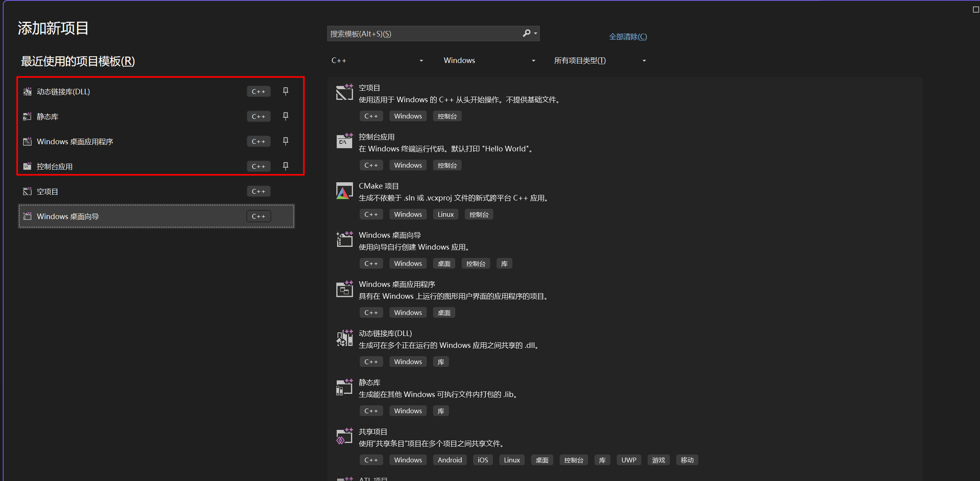Click the 静态库 template icon in list

pos(344,388)
